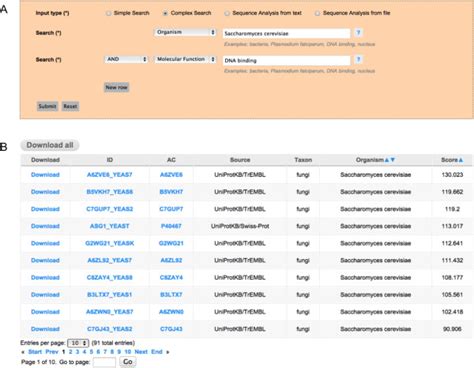The height and width of the screenshot is (368, 474).
Task: Open the C8ZAY4_YEAS8 ID link
Action: click(x=110, y=278)
